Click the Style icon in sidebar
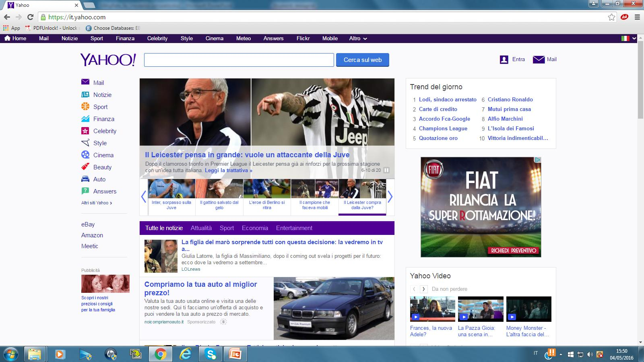644x362 pixels. coord(85,143)
